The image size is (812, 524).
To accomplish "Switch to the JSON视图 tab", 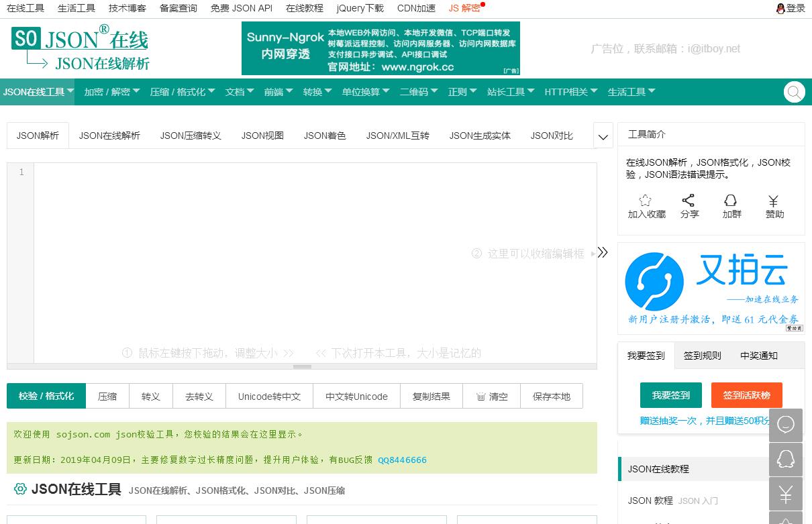I will (x=262, y=136).
